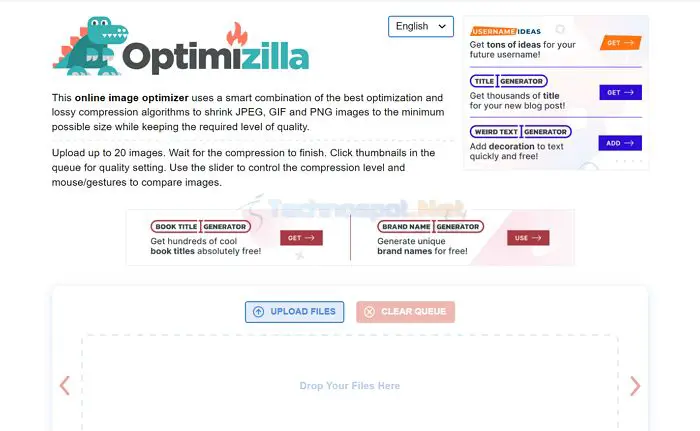Click the dropdown chevron beside English
This screenshot has height=431, width=700.
coord(442,26)
